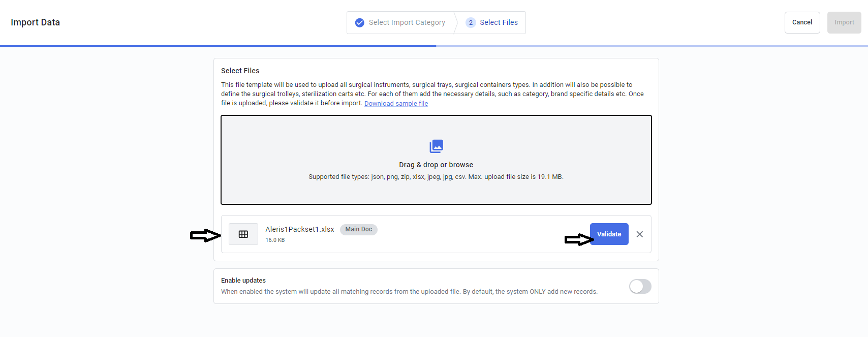Cancel the data import
Screen dimensions: 868x337
click(802, 22)
